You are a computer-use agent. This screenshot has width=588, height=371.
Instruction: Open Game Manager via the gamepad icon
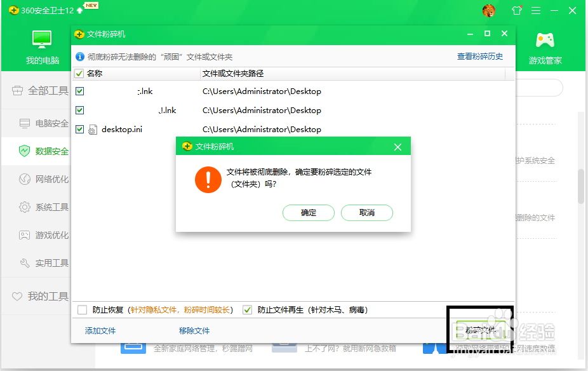pos(545,40)
